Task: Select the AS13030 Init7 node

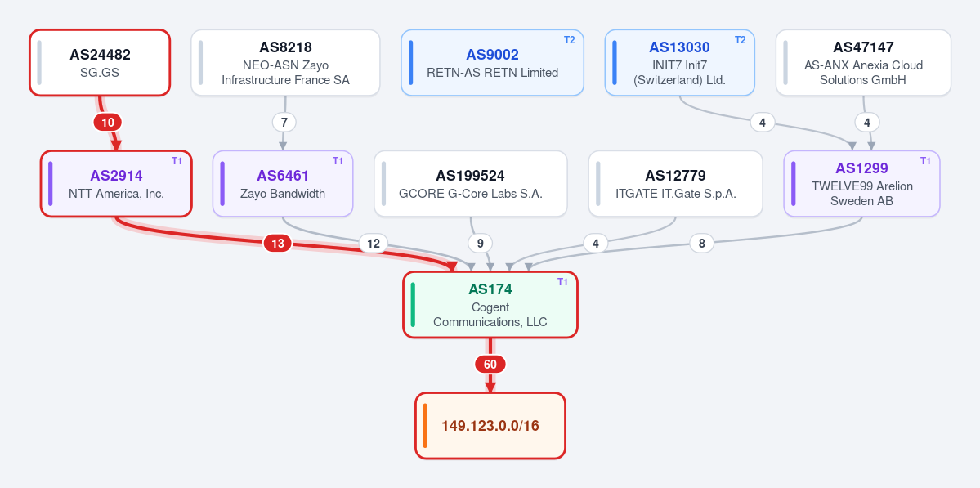Action: click(x=679, y=62)
